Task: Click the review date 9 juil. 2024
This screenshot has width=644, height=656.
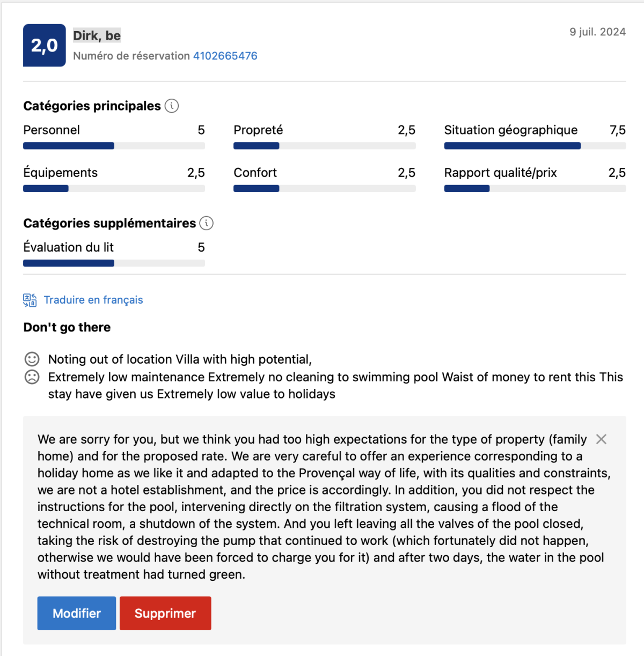Action: (597, 32)
